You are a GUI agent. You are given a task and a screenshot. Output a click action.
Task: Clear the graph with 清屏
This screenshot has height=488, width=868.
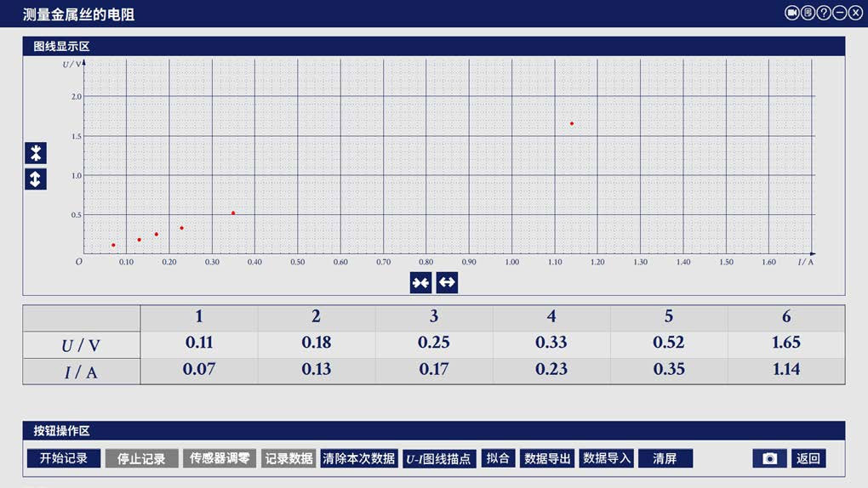[665, 458]
